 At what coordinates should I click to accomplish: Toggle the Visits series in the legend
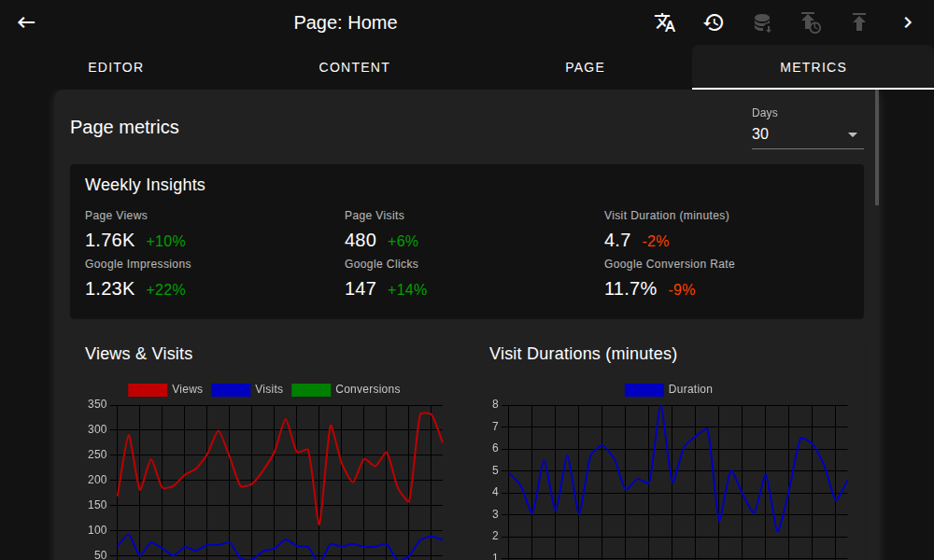pos(269,389)
